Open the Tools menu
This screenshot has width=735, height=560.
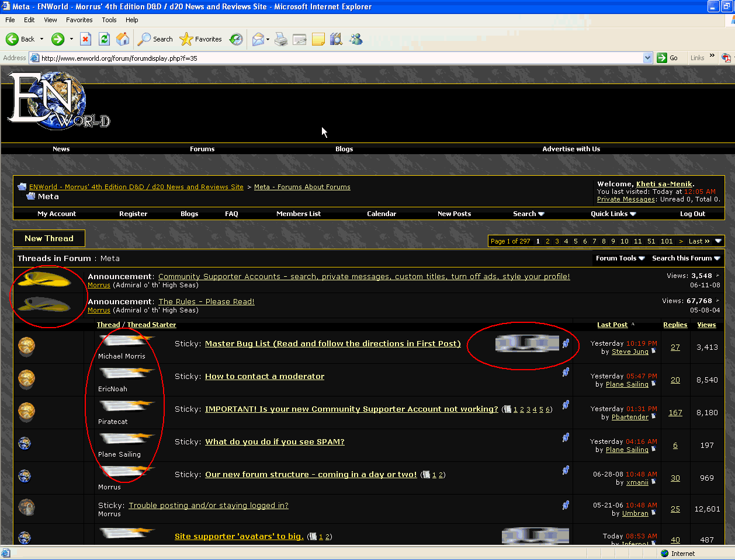(109, 20)
